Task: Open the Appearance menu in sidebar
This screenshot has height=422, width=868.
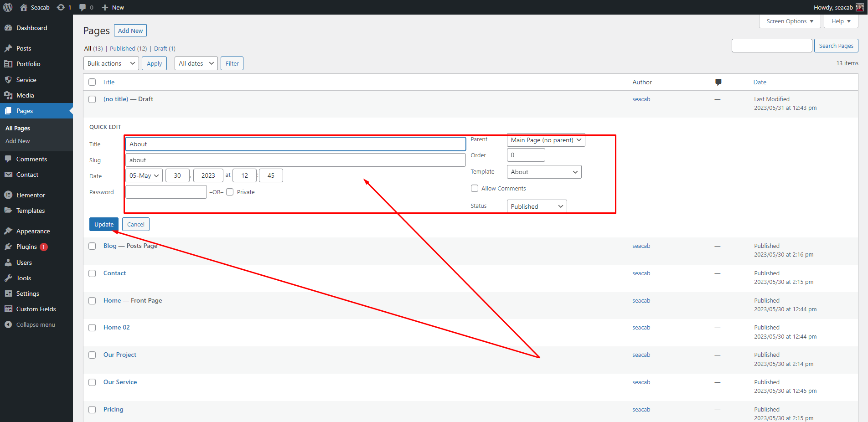Action: (33, 231)
